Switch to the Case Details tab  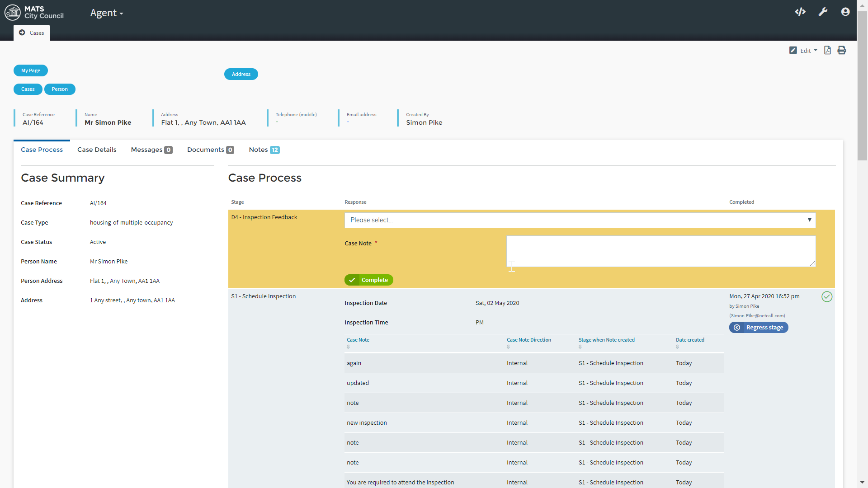[97, 150]
